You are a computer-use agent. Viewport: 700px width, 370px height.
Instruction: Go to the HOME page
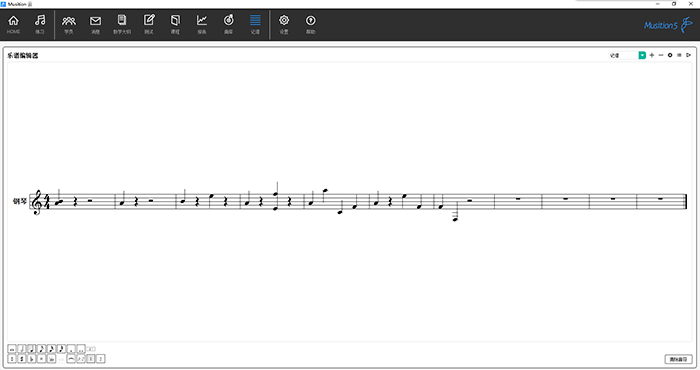13,24
